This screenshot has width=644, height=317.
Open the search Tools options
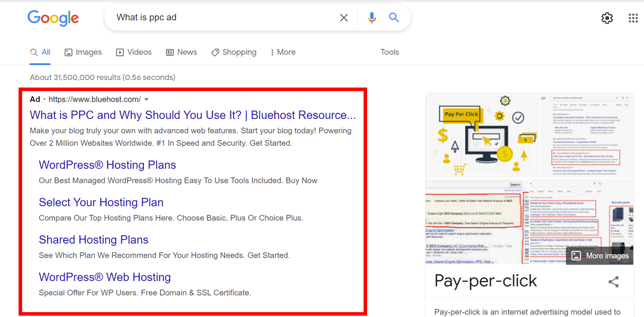click(390, 52)
